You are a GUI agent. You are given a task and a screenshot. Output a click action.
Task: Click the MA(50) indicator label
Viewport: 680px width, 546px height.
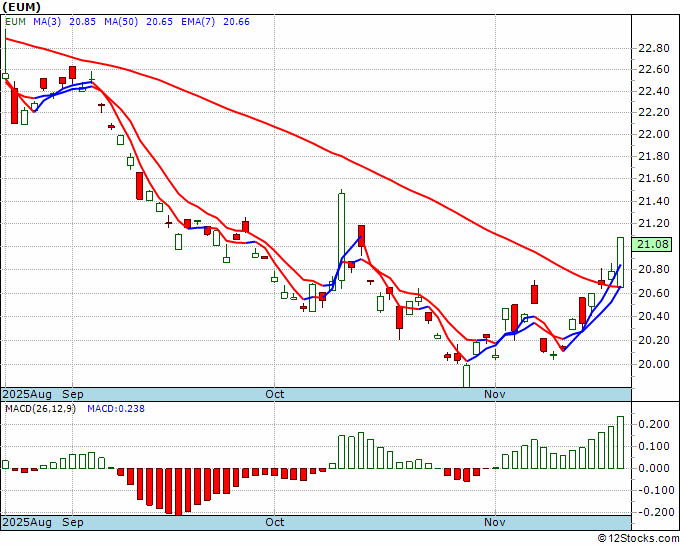pos(121,22)
